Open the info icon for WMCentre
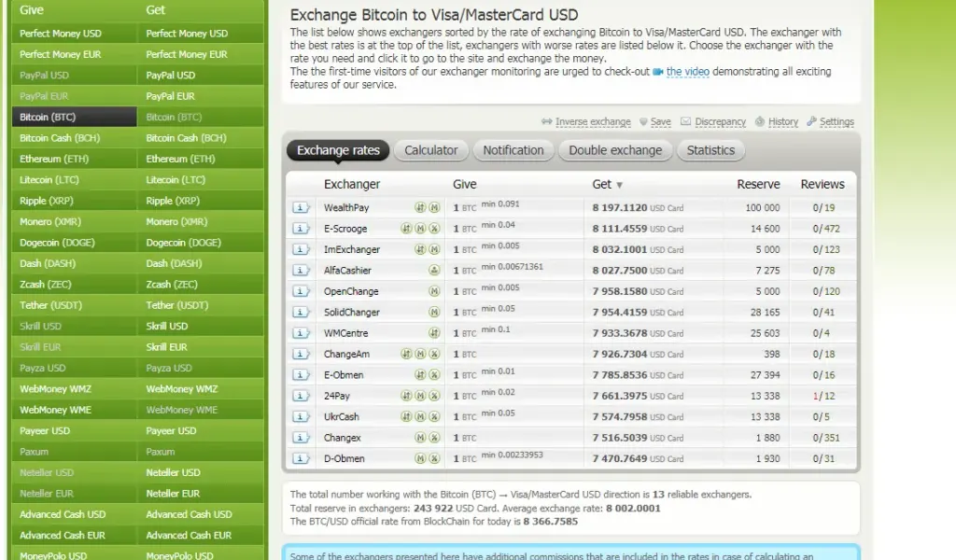The width and height of the screenshot is (956, 560). point(300,332)
